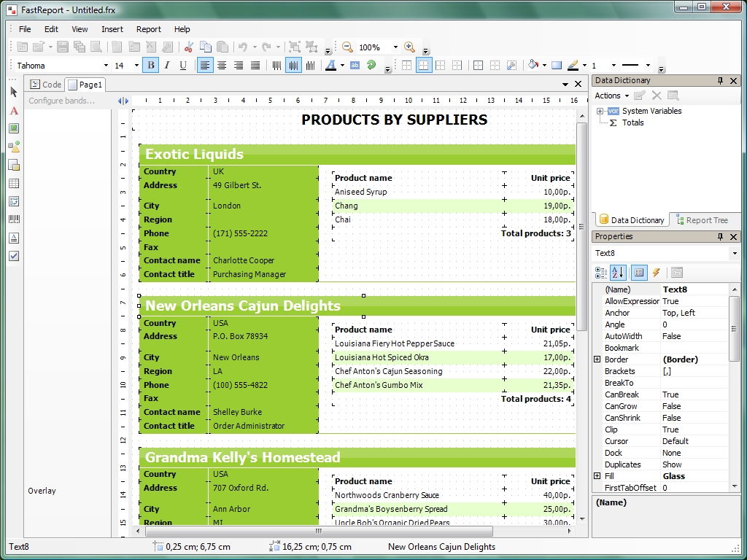Select the pointer arrow tool

click(14, 92)
